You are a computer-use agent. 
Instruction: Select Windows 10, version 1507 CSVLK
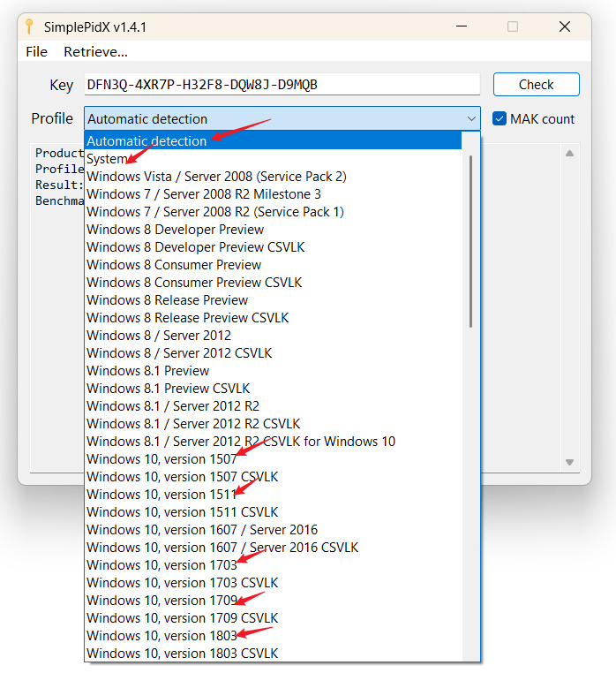click(273, 476)
